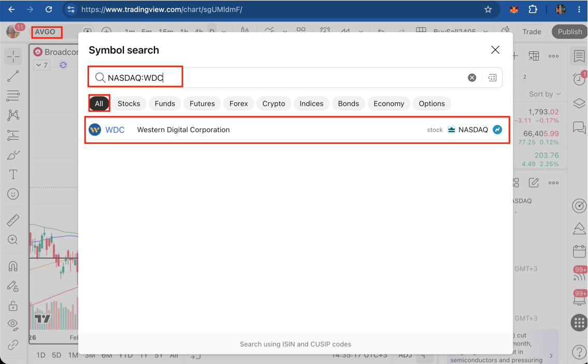Activate the zoom in tool
This screenshot has width=588, height=364.
(x=13, y=240)
